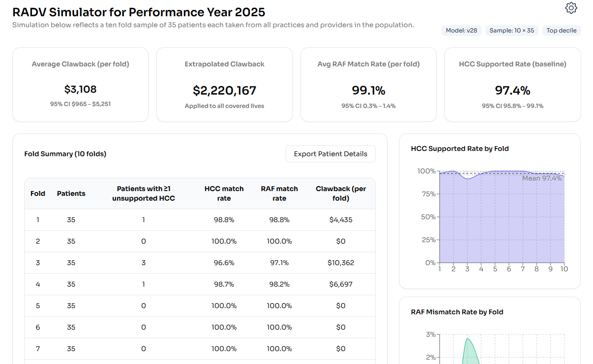Screen dimensions: 593x364
Task: Click the Patients with ≥1 unsupported HCC header
Action: (x=143, y=193)
